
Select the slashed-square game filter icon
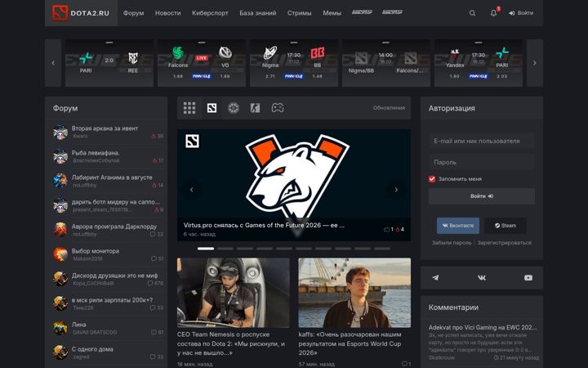[255, 108]
